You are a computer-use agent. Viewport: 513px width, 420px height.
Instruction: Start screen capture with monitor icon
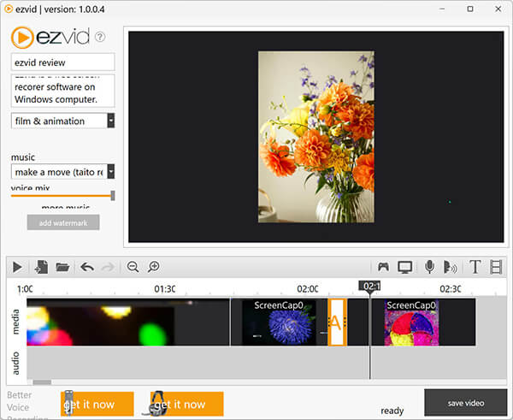(x=404, y=267)
